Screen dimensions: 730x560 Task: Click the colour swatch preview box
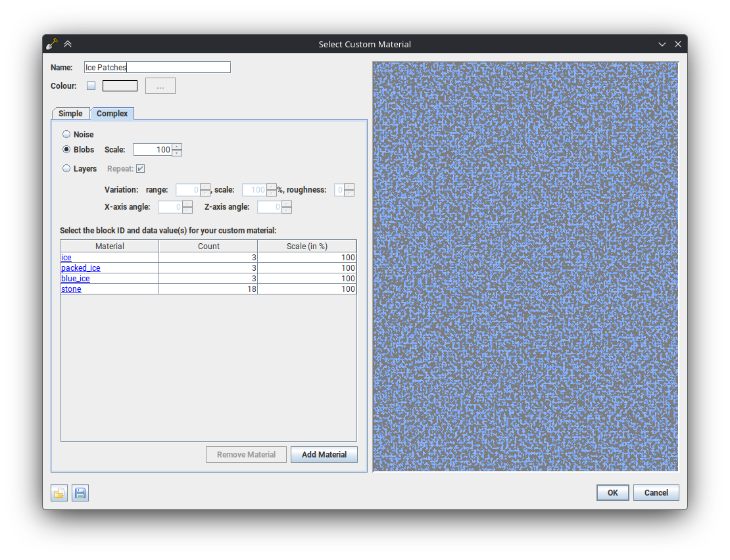pyautogui.click(x=120, y=86)
